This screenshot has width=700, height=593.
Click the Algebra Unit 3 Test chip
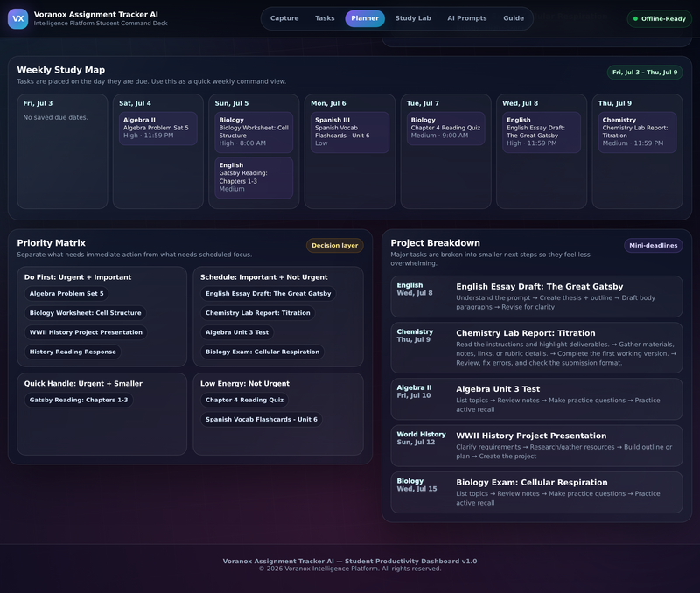(237, 332)
